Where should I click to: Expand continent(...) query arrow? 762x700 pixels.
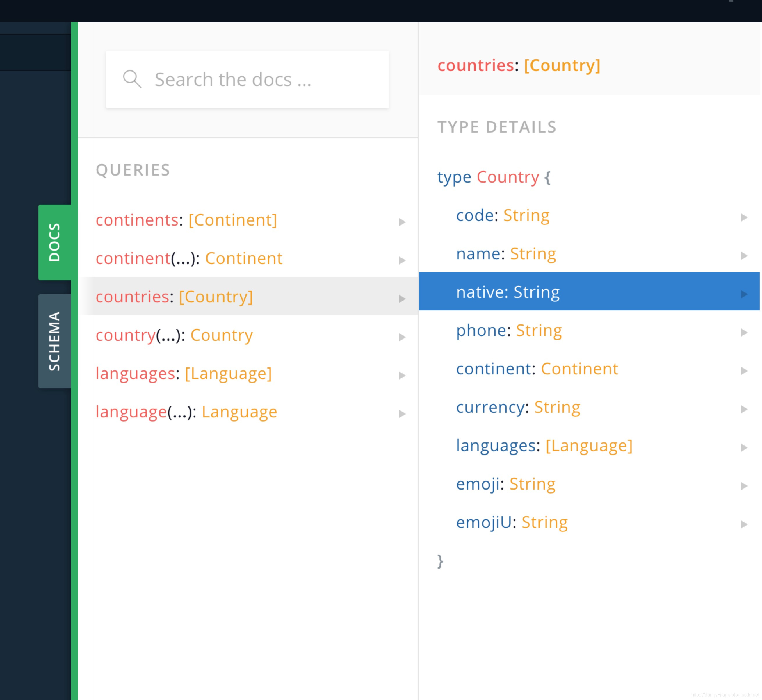pyautogui.click(x=402, y=260)
